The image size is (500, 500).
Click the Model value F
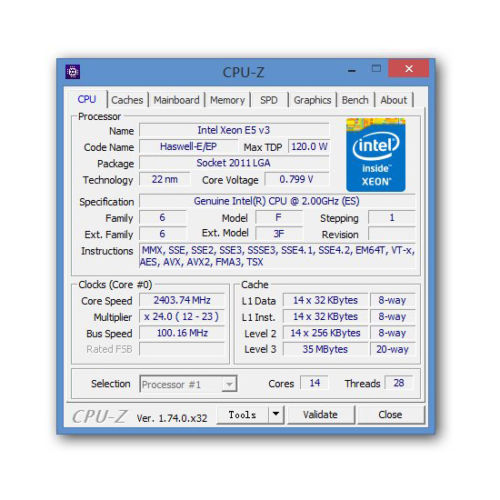pyautogui.click(x=279, y=218)
